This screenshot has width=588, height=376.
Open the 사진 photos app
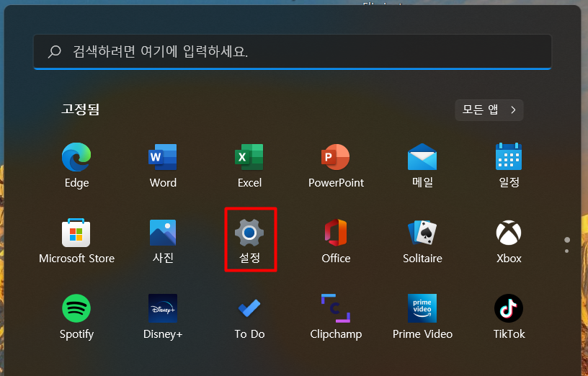(163, 241)
